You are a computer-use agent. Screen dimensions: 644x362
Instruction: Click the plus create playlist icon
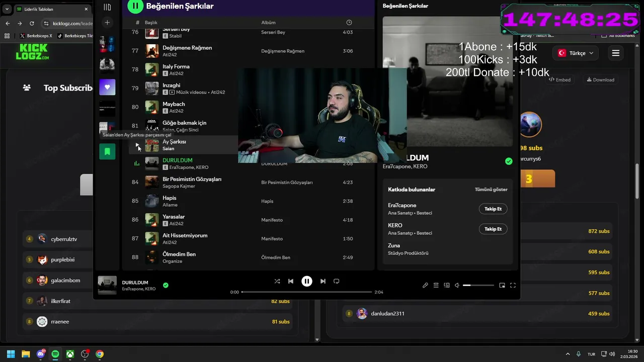pos(107,23)
